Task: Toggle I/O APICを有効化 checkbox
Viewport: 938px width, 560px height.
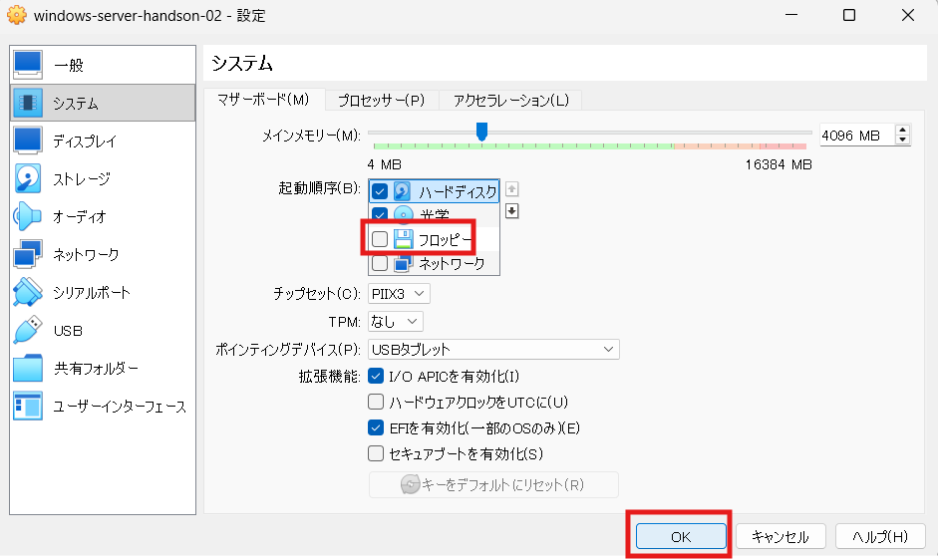Action: coord(376,377)
